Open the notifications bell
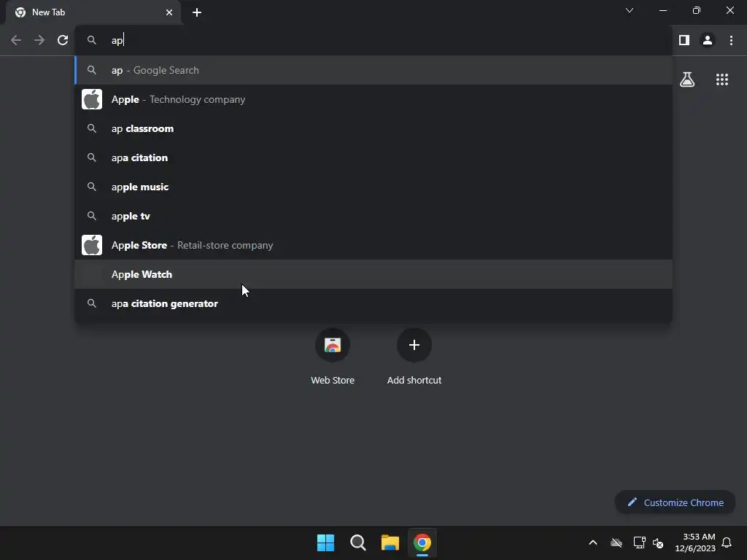Viewport: 747px width, 560px height. pos(727,542)
